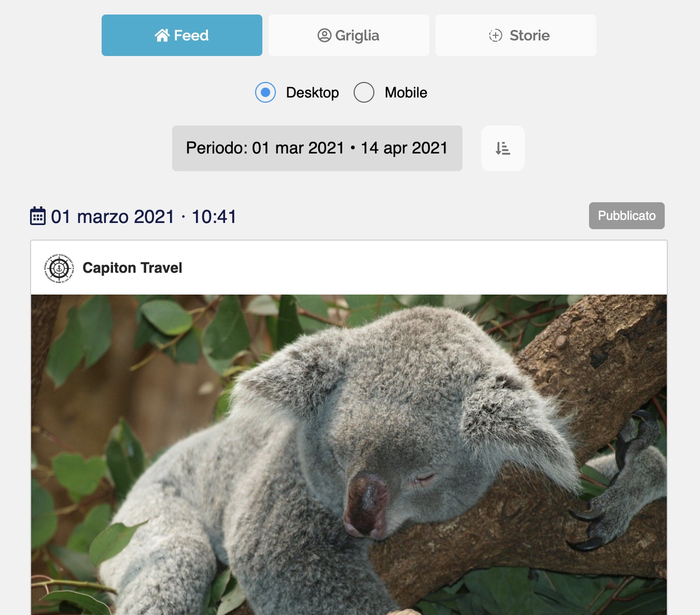700x615 pixels.
Task: Click the user circle icon beside Griglia
Action: click(325, 35)
